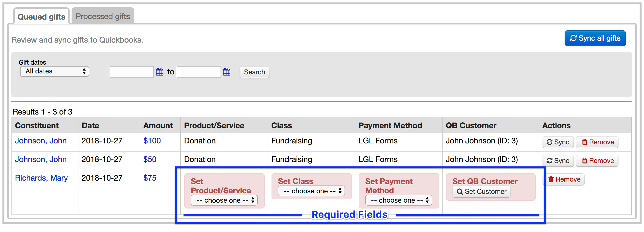Viewport: 644px width, 232px height.
Task: Click Remove on the $50 Johnson gift
Action: tap(597, 161)
